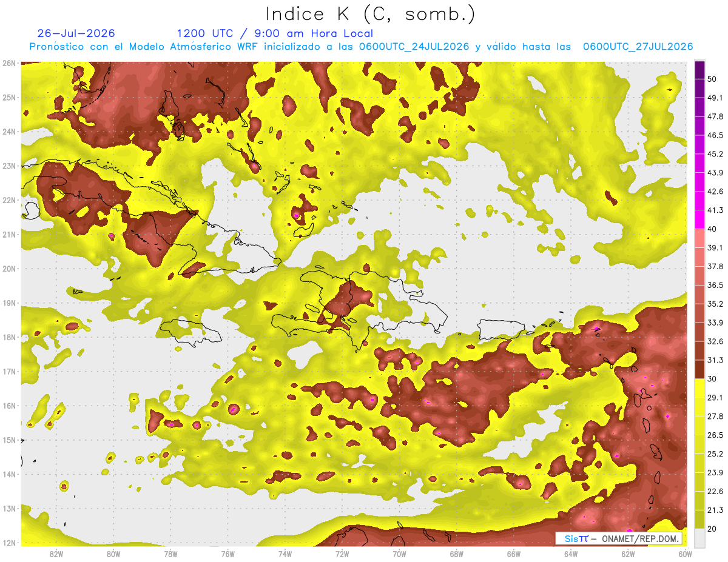Pick the 62W longitude axis label
Viewport: 728px width, 562px height.
tap(628, 554)
